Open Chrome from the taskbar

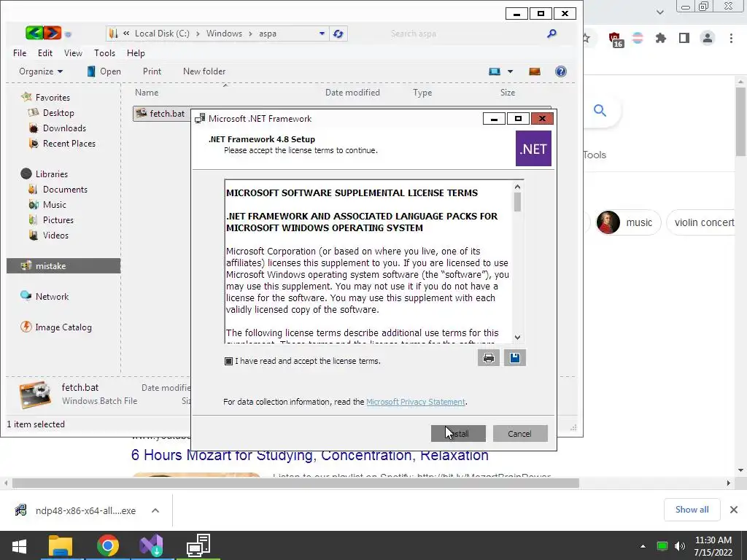pyautogui.click(x=108, y=545)
